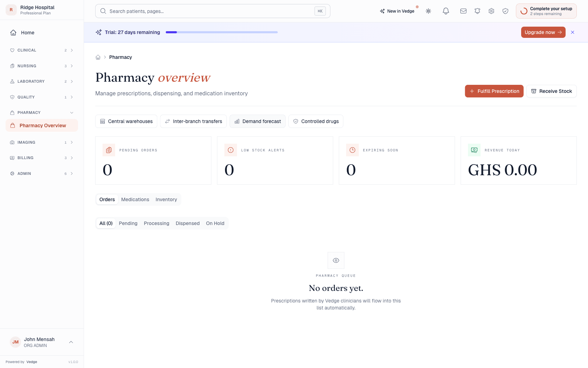Viewport: 588px width, 368px height.
Task: Open Demand forecast
Action: (x=258, y=121)
